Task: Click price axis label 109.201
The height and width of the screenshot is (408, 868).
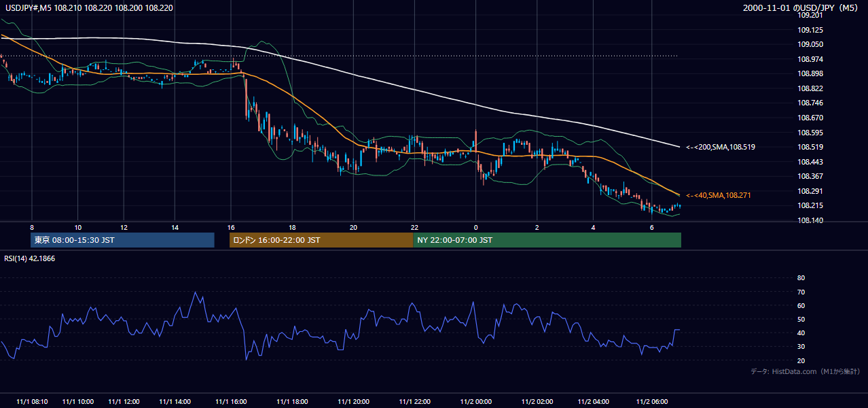Action: [810, 16]
